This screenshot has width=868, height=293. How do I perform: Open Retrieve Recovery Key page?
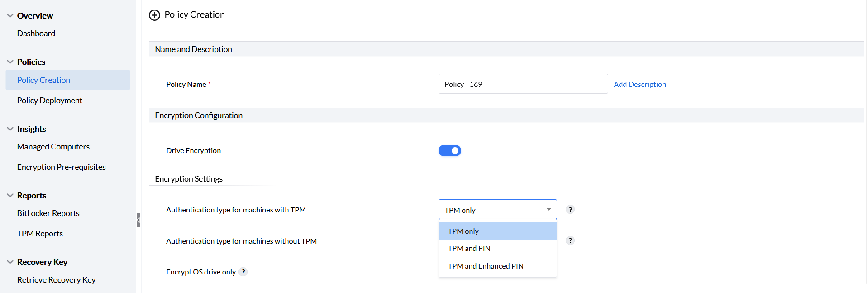[x=56, y=280]
